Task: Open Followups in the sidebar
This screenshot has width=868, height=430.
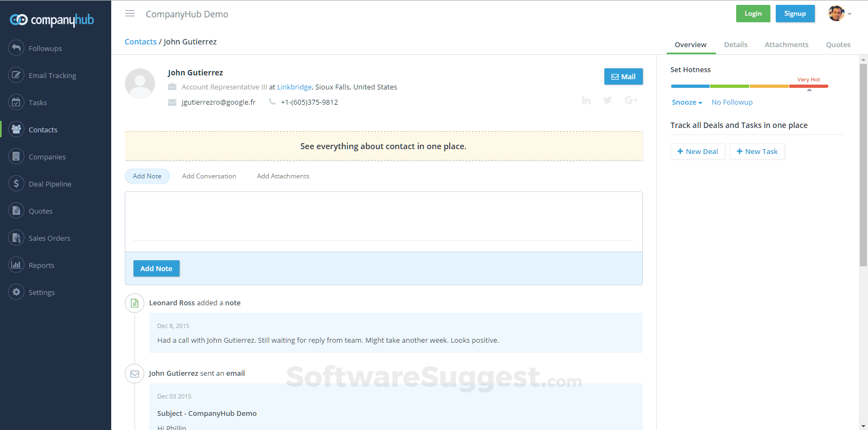Action: 45,48
